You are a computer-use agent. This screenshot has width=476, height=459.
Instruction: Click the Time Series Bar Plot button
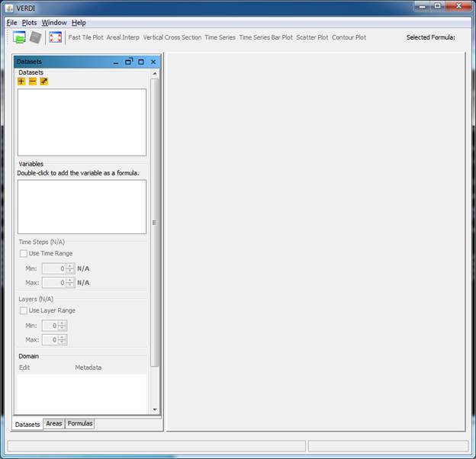pyautogui.click(x=265, y=37)
